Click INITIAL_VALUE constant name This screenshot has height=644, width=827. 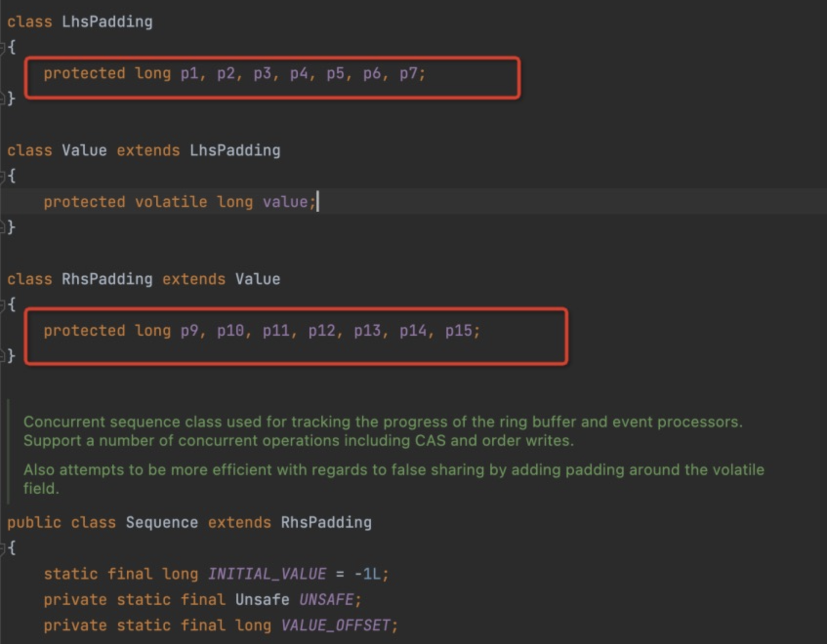pos(267,574)
